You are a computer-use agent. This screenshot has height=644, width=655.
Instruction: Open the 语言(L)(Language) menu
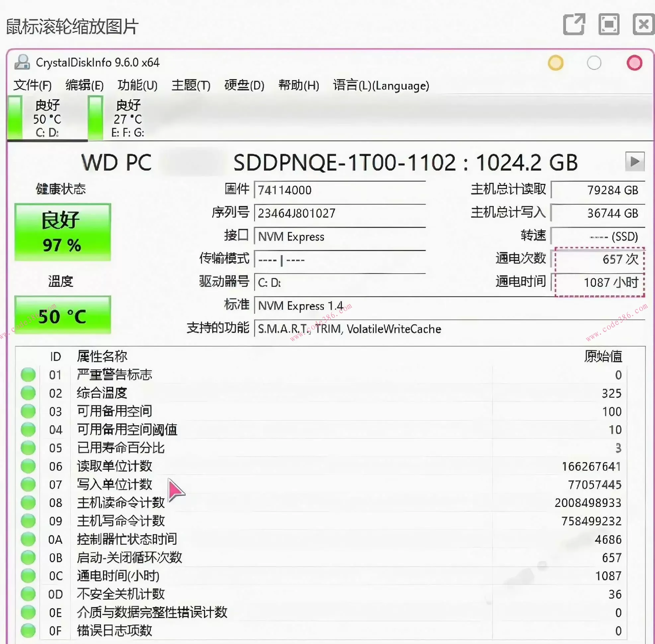pyautogui.click(x=381, y=85)
